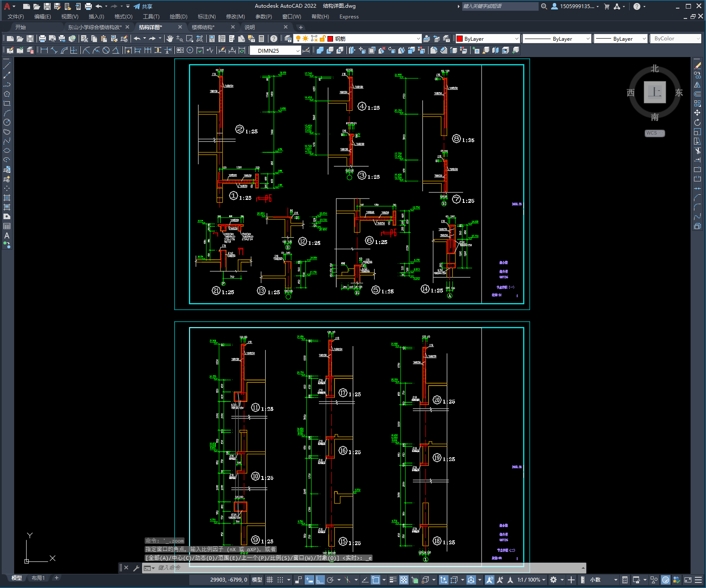This screenshot has width=706, height=588.
Task: Open the Customization menu in status bar
Action: tap(699, 580)
